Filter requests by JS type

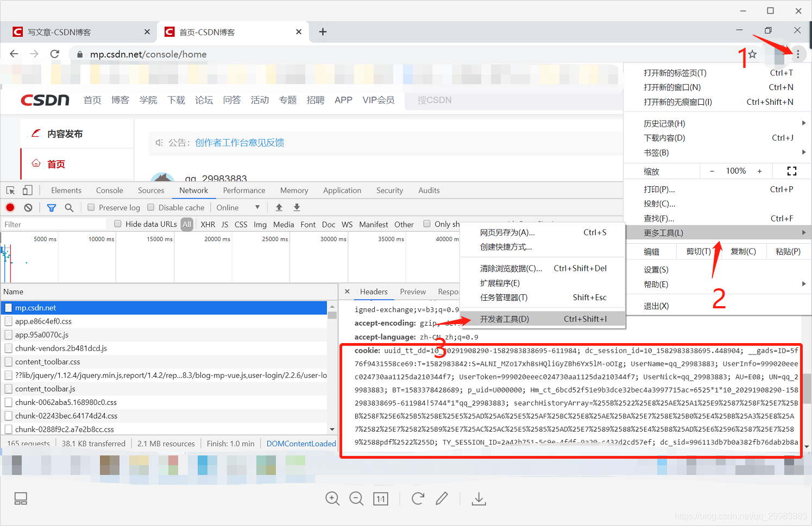224,224
